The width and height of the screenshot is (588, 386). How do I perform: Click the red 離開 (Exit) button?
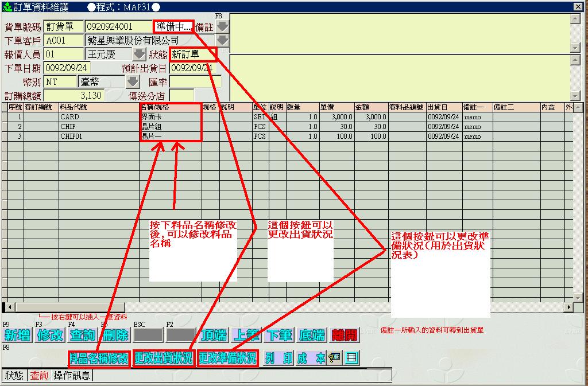(345, 336)
